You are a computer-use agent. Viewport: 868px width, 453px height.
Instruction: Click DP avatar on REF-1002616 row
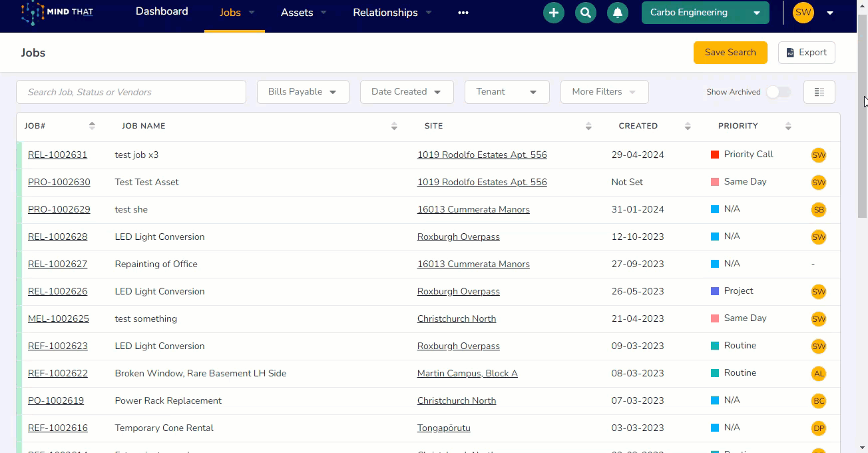(819, 428)
